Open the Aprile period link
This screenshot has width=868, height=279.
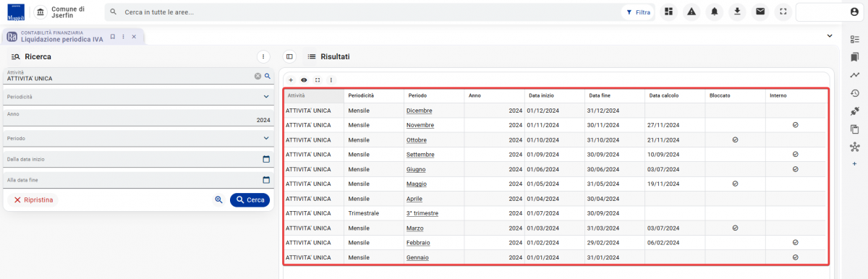414,199
